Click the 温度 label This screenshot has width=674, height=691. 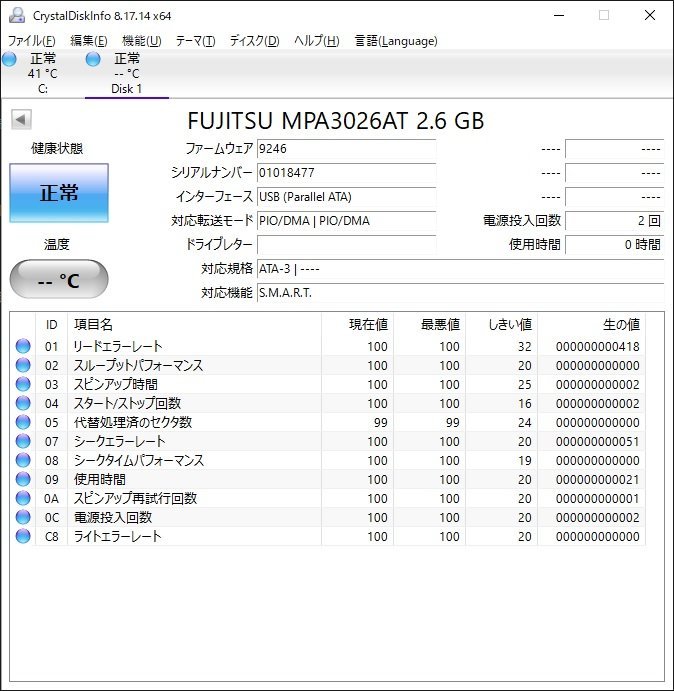point(57,244)
